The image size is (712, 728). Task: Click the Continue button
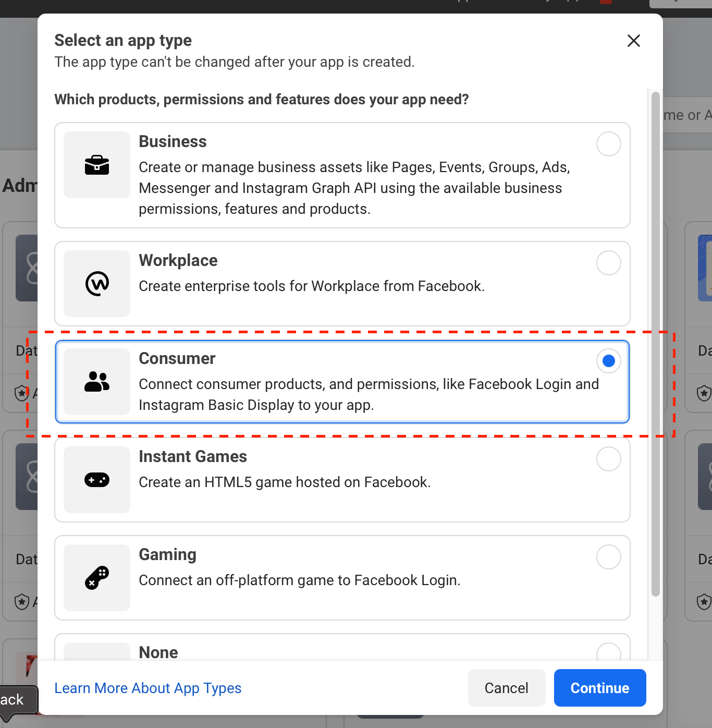coord(599,688)
